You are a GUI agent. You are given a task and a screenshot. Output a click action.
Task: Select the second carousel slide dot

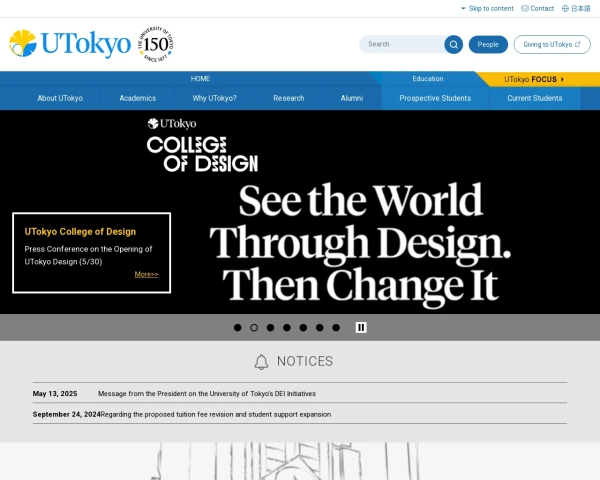(254, 328)
